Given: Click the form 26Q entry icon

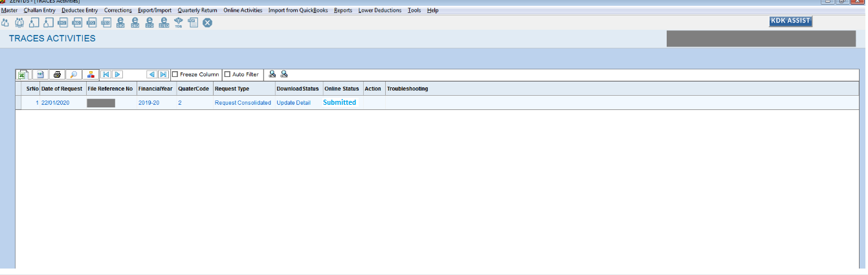Looking at the screenshot, I should point(77,23).
